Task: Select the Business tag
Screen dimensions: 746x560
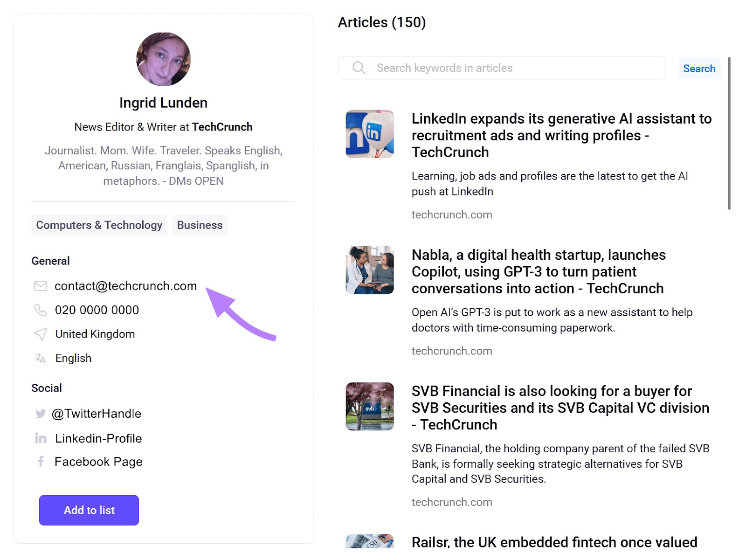Action: pos(200,225)
